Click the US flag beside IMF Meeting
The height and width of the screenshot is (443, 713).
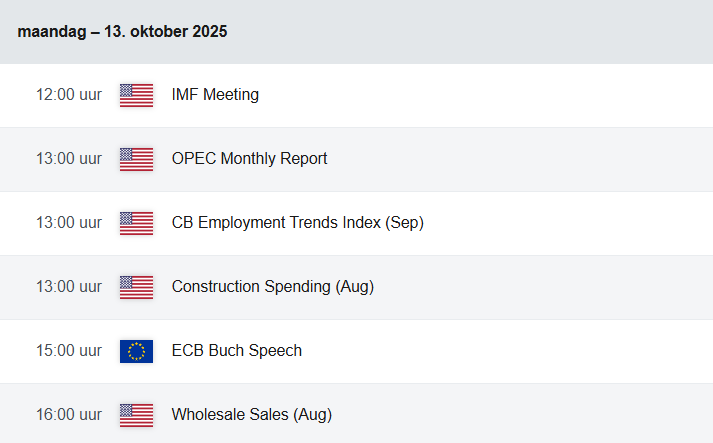point(136,95)
